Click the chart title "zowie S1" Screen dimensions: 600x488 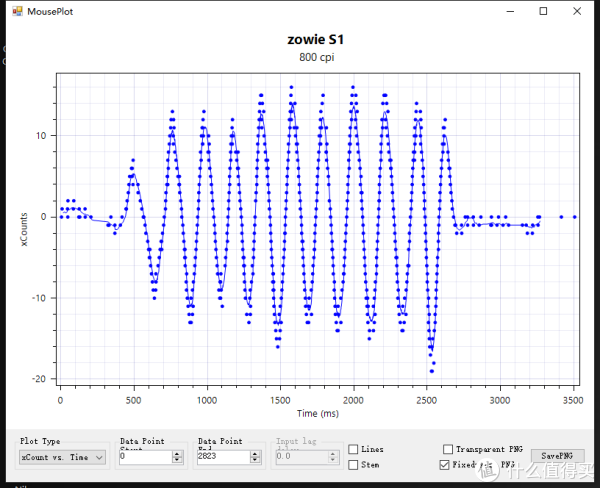tap(316, 39)
